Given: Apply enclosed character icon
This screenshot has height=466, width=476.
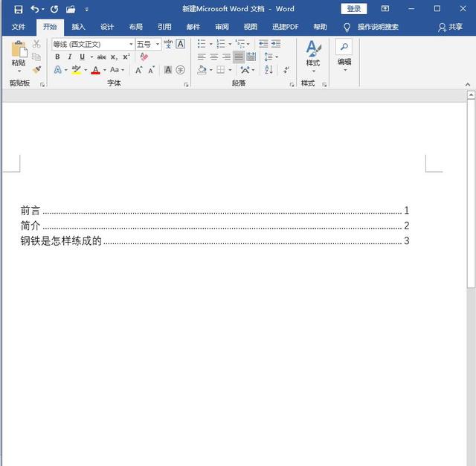Looking at the screenshot, I should 180,70.
